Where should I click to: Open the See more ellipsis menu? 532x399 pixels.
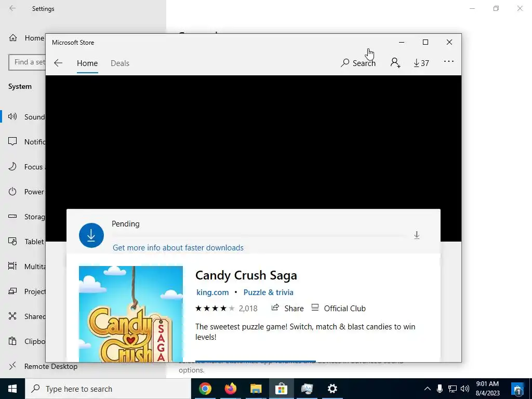click(448, 61)
